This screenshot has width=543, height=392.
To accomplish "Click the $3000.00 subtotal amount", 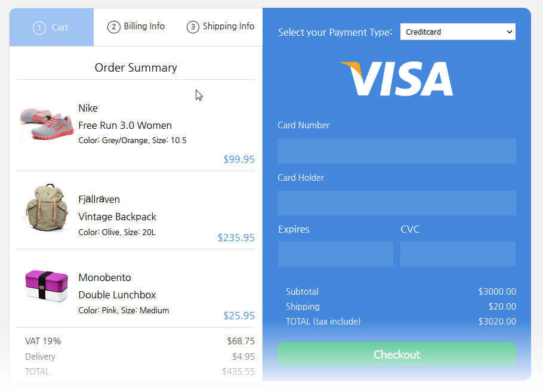I will pyautogui.click(x=497, y=292).
